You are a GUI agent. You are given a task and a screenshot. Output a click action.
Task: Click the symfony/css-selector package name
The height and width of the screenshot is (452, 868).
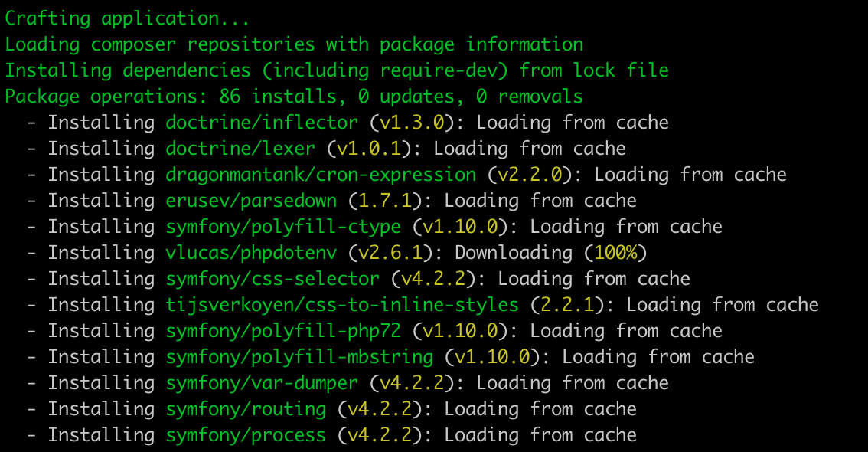click(x=273, y=279)
